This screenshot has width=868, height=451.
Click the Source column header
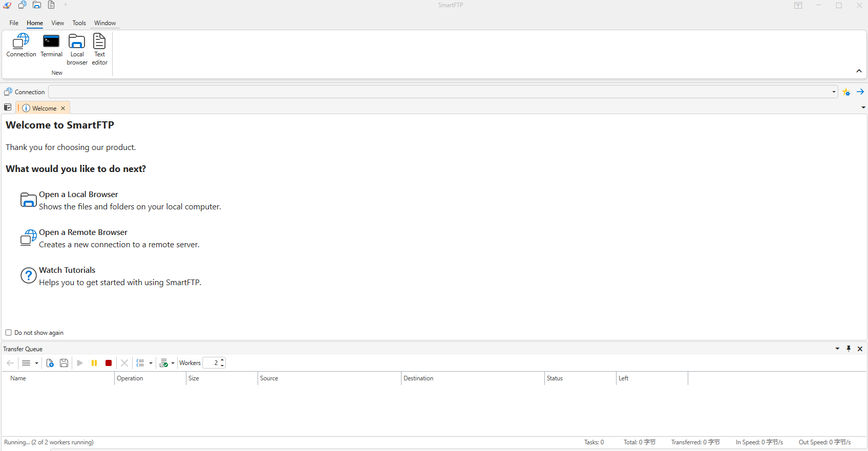329,378
